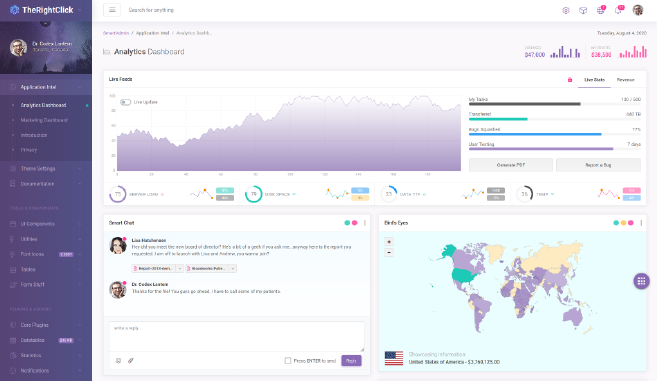Open Bird's Eyes panel three-dot menu
The image size is (657, 381).
point(641,223)
